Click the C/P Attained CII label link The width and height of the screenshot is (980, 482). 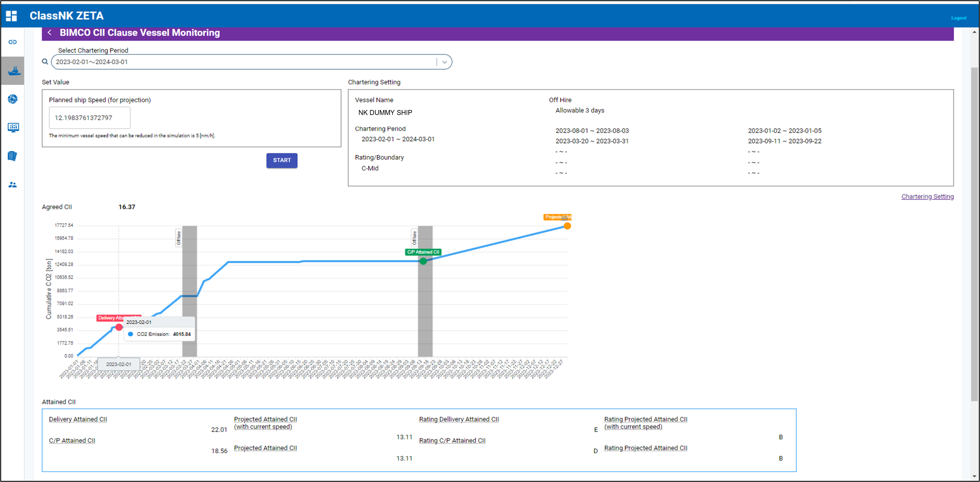72,441
